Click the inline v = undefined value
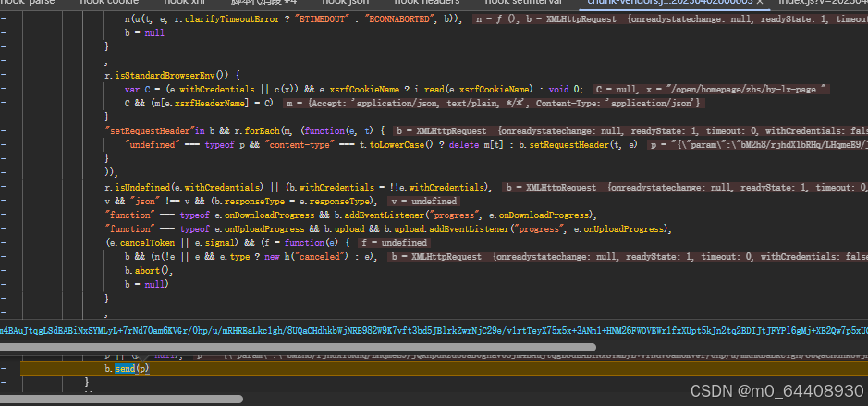Image resolution: width=868 pixels, height=406 pixels. [424, 201]
